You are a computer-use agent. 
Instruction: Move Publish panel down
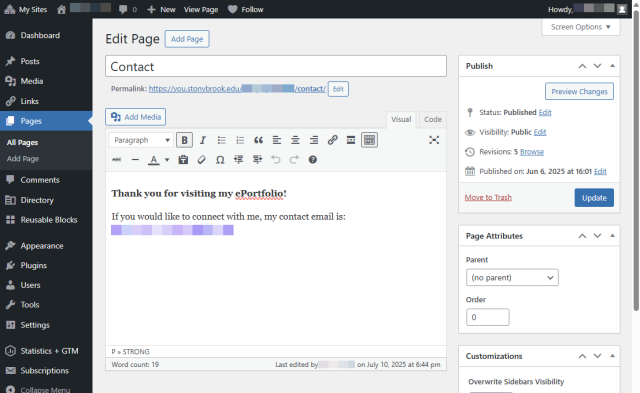(x=597, y=66)
